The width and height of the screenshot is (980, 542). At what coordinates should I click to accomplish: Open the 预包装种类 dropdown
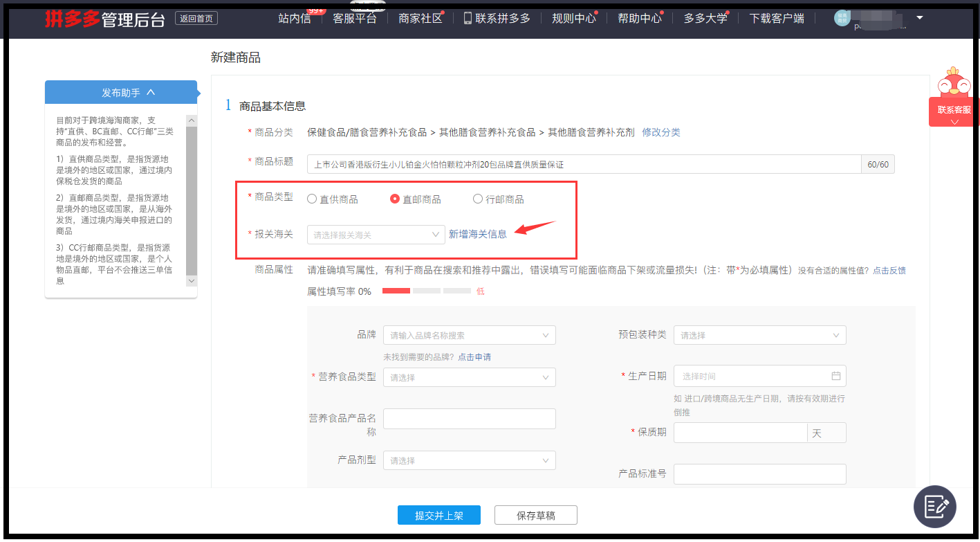(760, 335)
